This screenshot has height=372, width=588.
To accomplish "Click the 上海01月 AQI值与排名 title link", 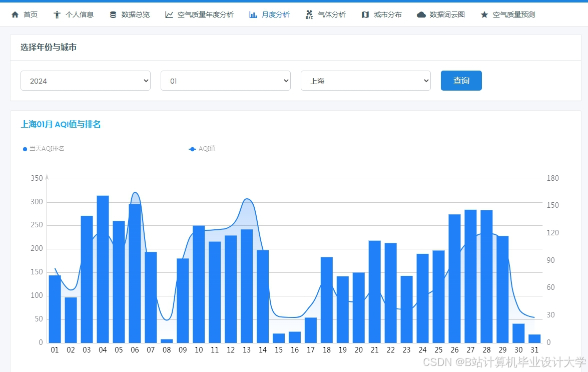I will (x=60, y=125).
